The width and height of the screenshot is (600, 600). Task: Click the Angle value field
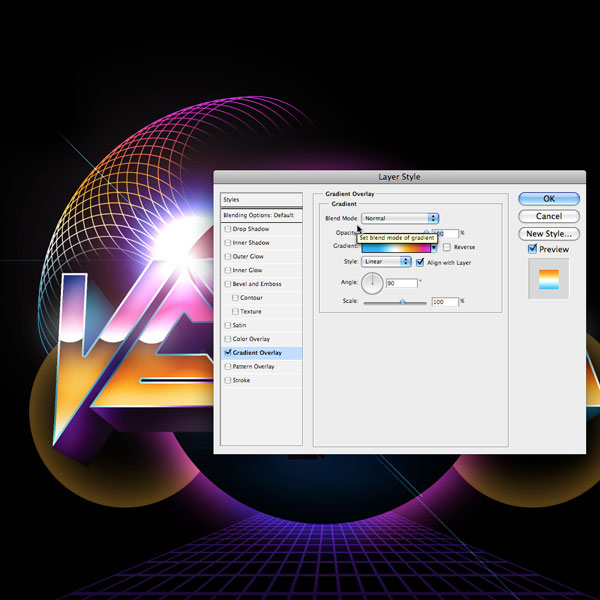(402, 283)
